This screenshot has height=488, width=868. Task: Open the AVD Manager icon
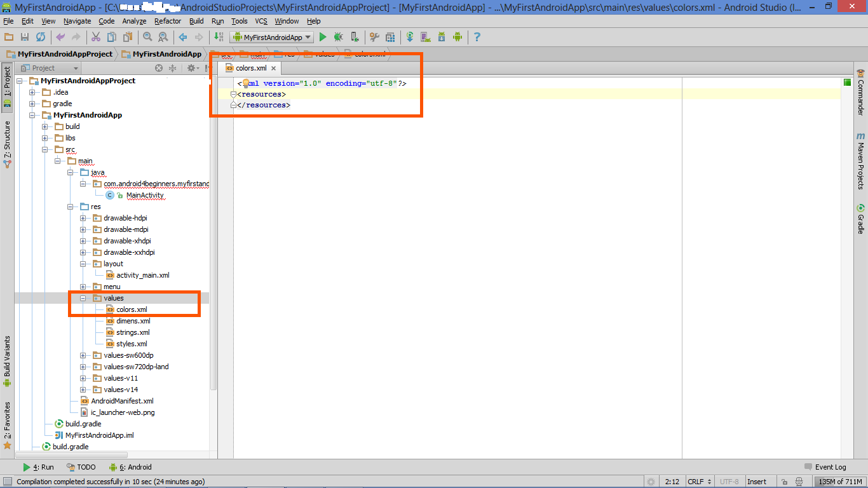[426, 37]
